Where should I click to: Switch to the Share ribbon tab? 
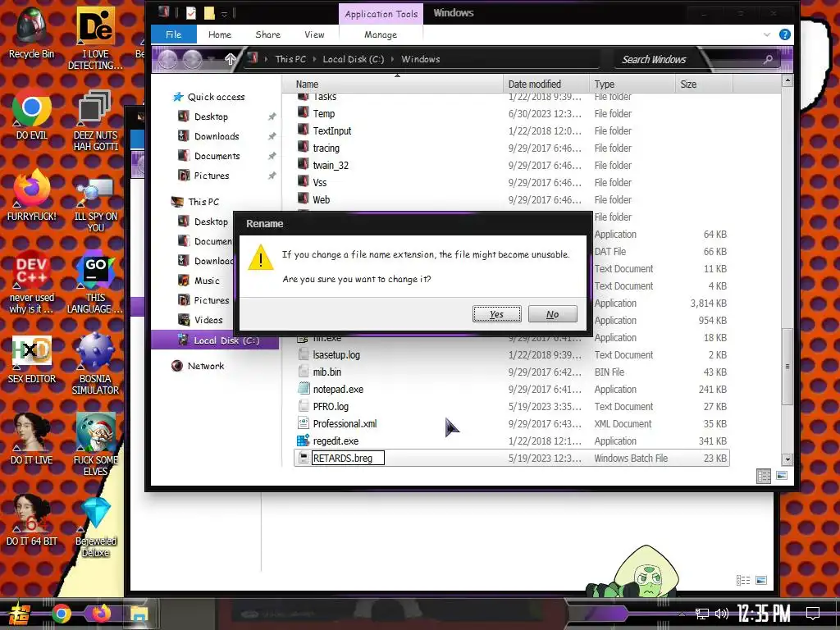pos(268,34)
